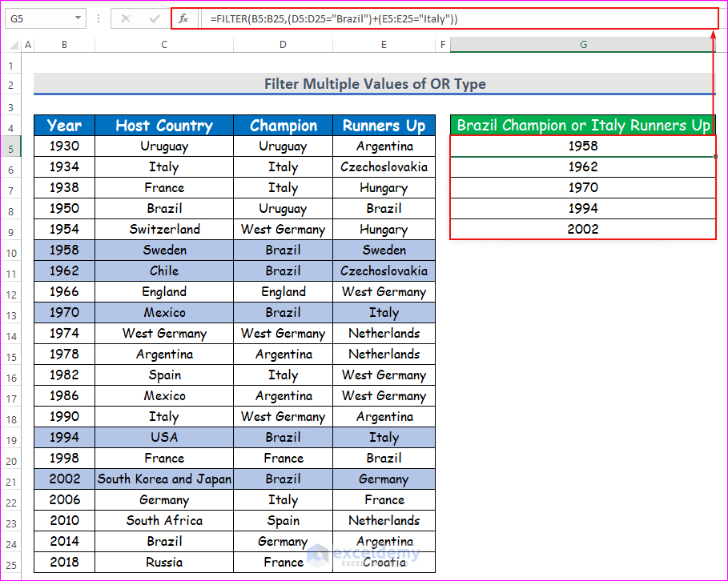728x581 pixels.
Task: Click host country cell 'Switzerland'
Action: [x=164, y=229]
